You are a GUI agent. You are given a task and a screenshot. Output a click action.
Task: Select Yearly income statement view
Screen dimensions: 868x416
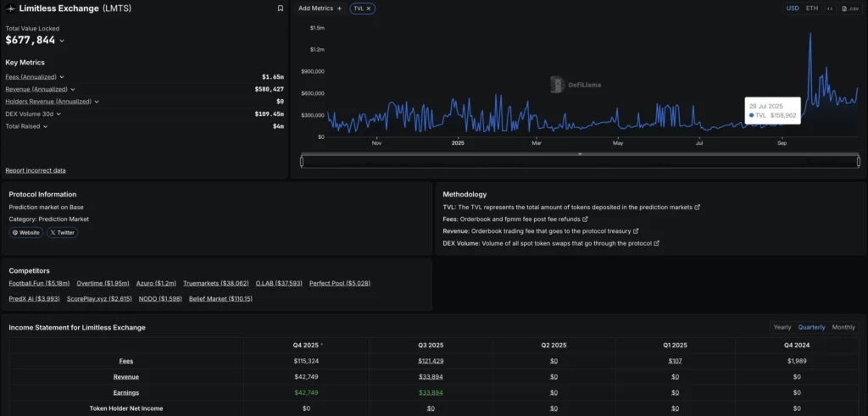click(x=782, y=327)
